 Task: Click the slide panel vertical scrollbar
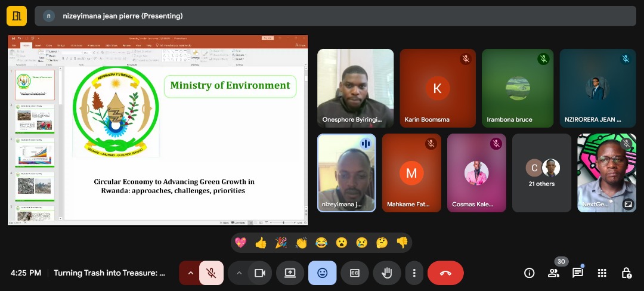[61, 143]
